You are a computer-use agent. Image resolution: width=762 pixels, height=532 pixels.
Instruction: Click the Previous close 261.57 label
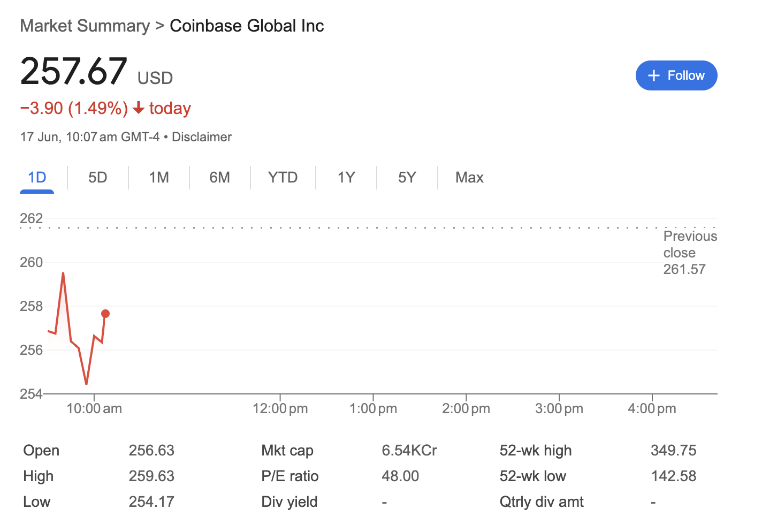pos(690,253)
